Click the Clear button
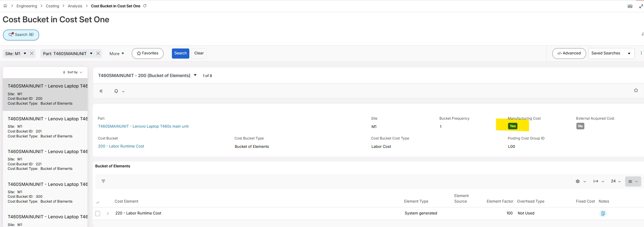 tap(199, 53)
